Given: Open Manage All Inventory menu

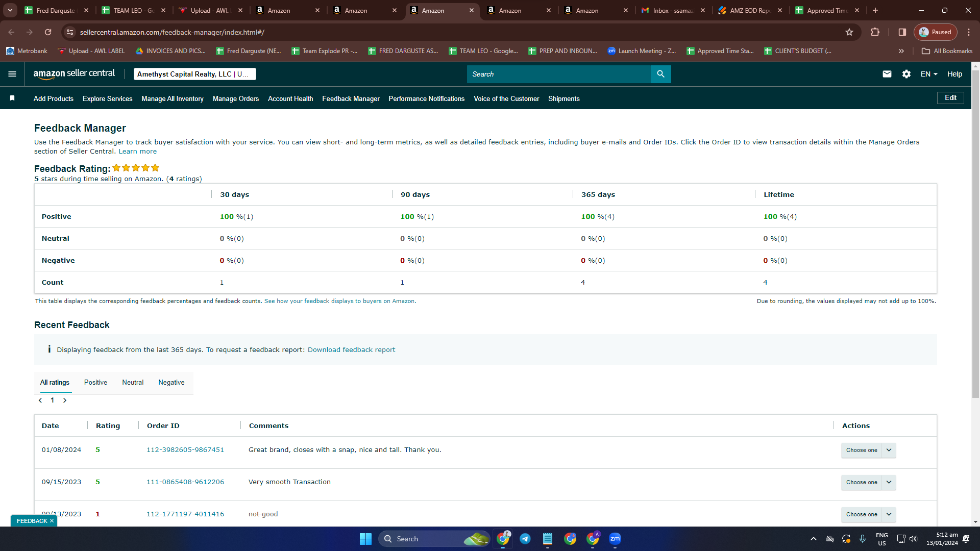Looking at the screenshot, I should point(173,98).
